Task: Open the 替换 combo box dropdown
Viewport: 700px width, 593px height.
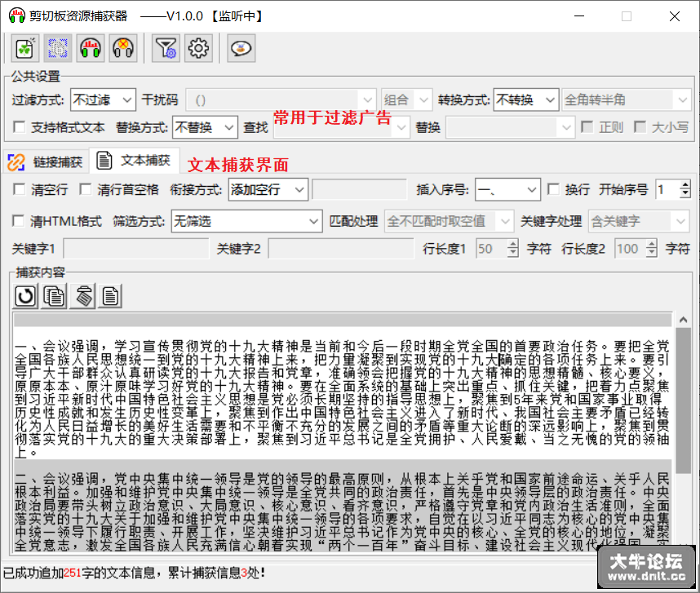Action: click(x=565, y=127)
